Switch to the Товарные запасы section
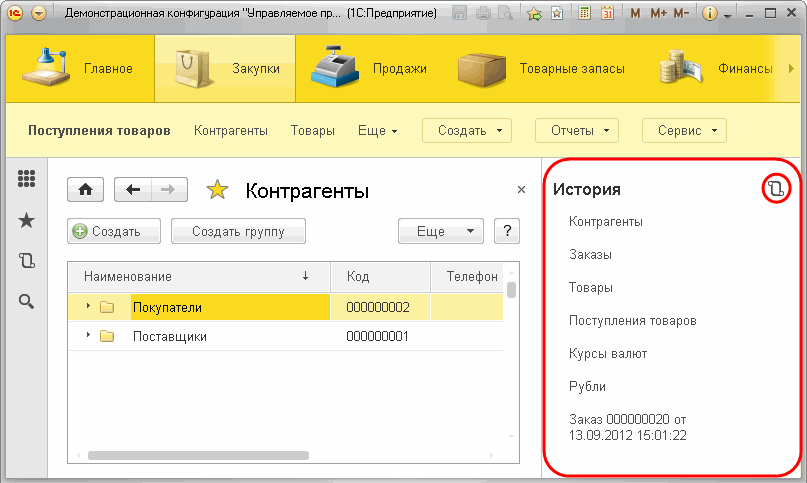807x483 pixels. tap(541, 68)
